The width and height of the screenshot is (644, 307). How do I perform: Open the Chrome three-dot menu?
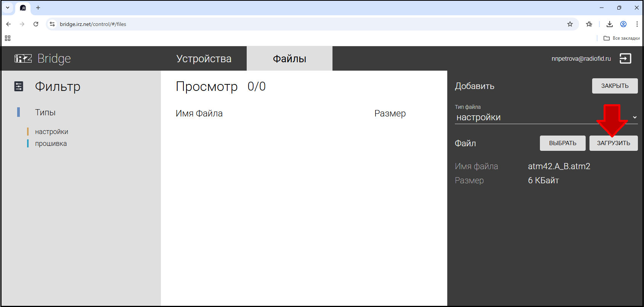[637, 24]
